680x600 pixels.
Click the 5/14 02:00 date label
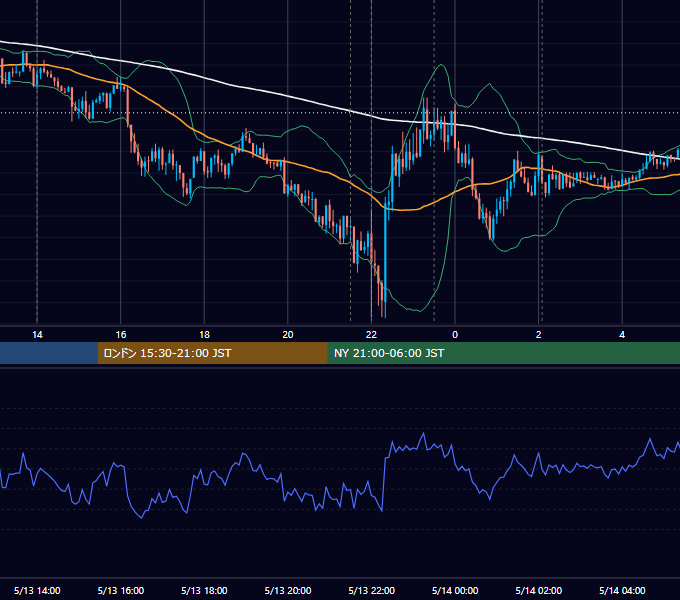(x=539, y=590)
